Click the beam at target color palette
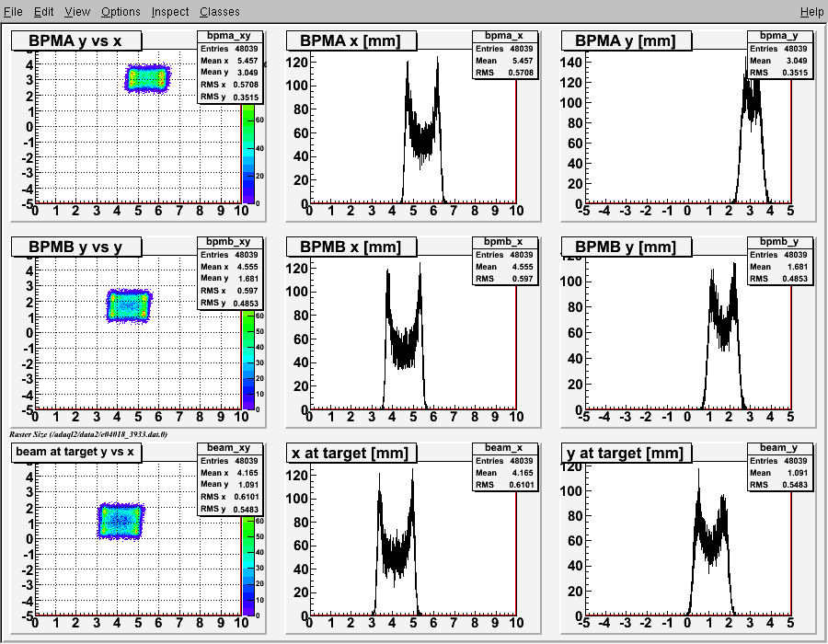Viewport: 828px width, 644px height. coord(248,566)
